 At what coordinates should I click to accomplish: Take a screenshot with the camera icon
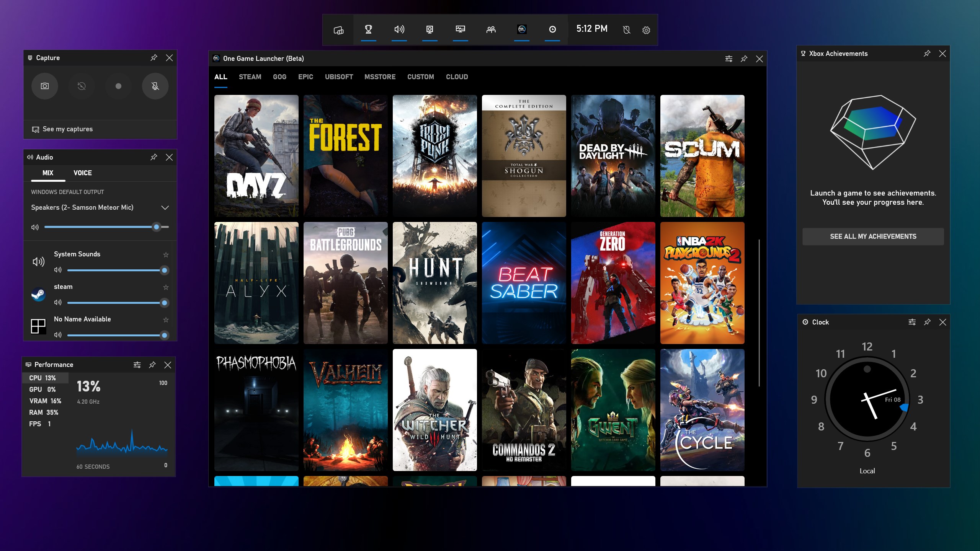tap(45, 86)
